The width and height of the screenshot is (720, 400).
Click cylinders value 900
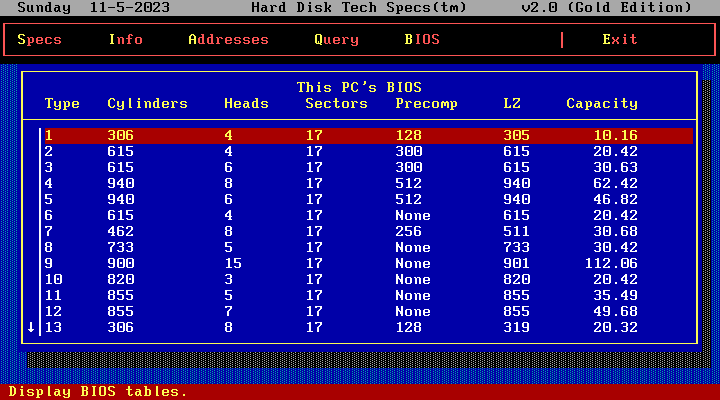pyautogui.click(x=120, y=264)
